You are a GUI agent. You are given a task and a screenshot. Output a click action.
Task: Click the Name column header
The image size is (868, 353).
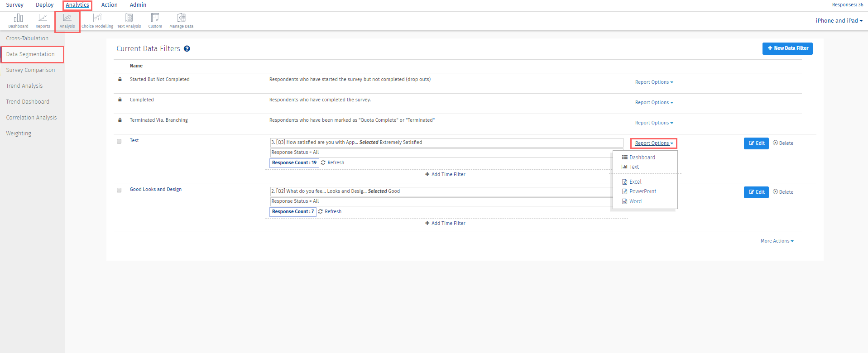(x=136, y=66)
